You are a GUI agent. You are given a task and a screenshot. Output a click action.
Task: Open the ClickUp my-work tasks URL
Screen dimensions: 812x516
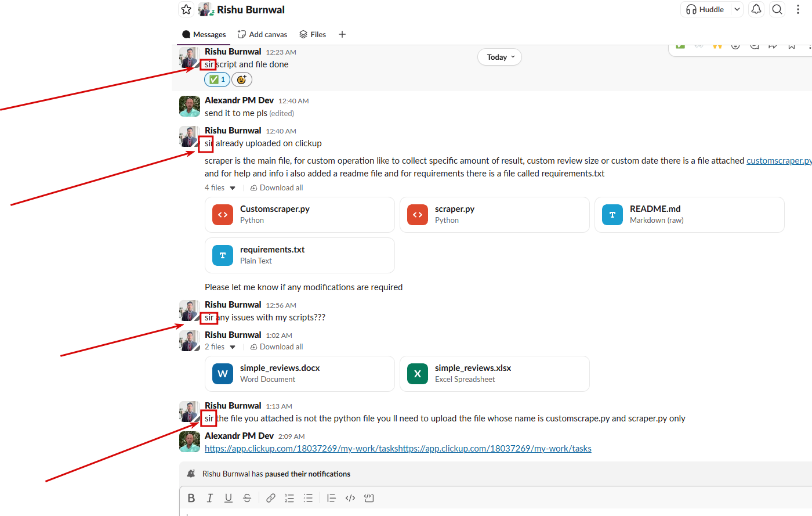point(398,449)
